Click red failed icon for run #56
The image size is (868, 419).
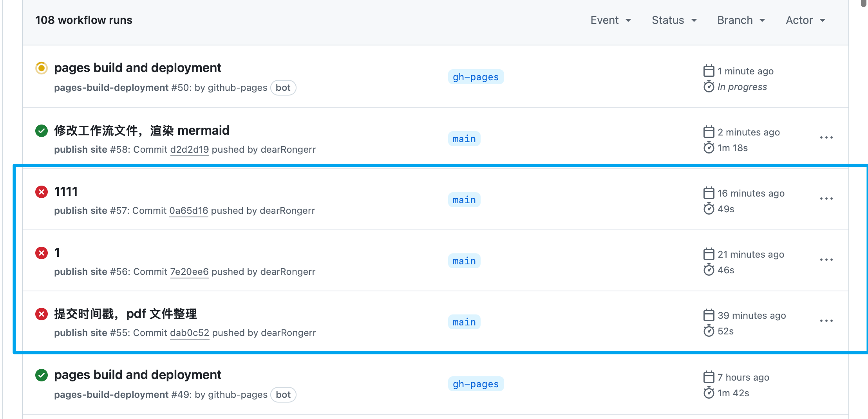pyautogui.click(x=42, y=253)
